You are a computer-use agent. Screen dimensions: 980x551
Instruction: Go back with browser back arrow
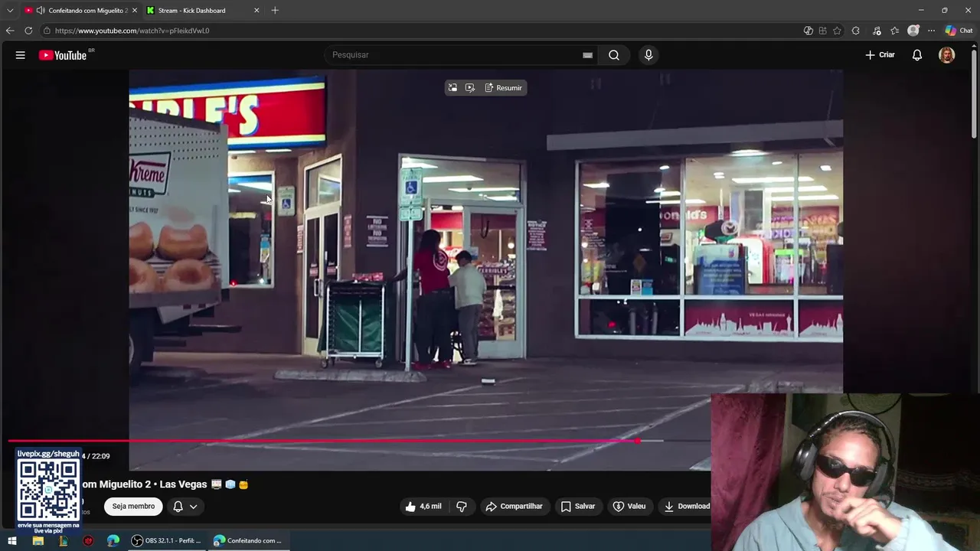tap(10, 31)
